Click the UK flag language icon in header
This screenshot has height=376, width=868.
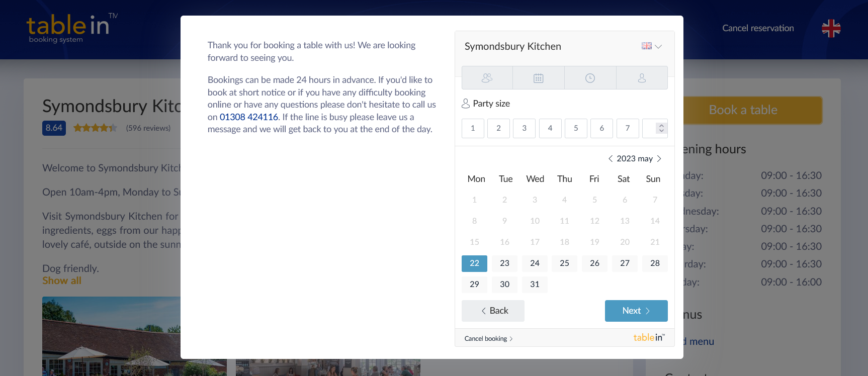tap(831, 28)
